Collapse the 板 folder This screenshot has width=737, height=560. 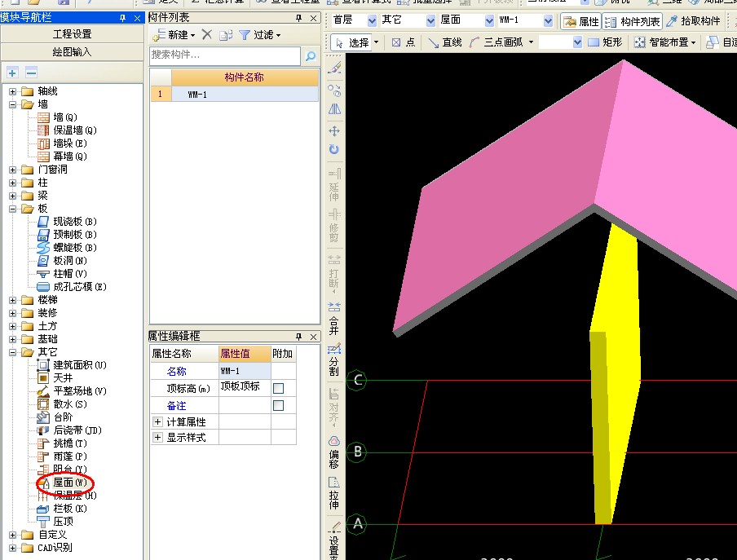pos(13,209)
